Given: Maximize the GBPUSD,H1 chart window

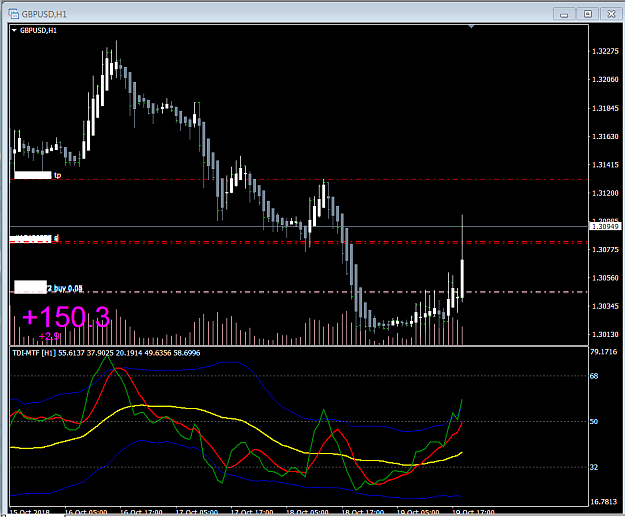Looking at the screenshot, I should tap(588, 14).
